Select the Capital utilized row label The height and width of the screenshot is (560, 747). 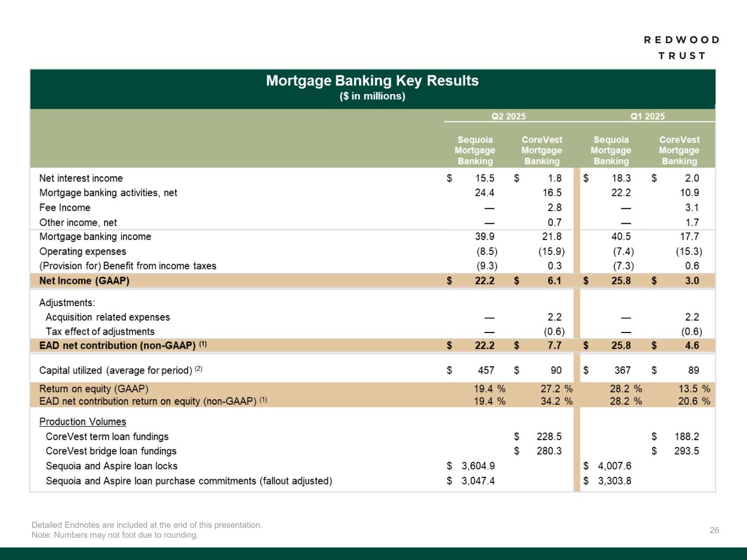(115, 370)
